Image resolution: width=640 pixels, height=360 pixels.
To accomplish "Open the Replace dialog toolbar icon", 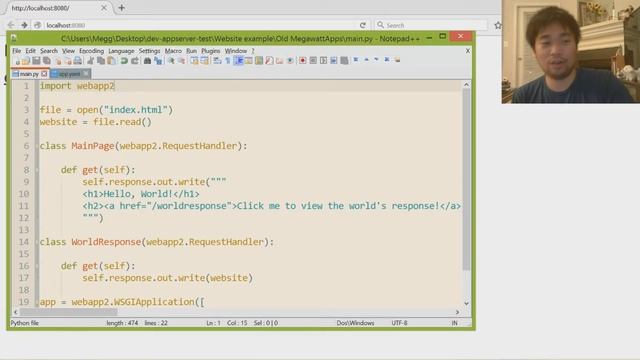I will (x=158, y=61).
